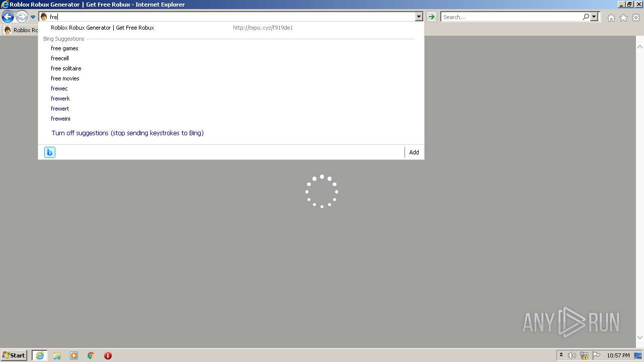The width and height of the screenshot is (644, 362).
Task: Open Favorites star icon
Action: click(x=623, y=18)
